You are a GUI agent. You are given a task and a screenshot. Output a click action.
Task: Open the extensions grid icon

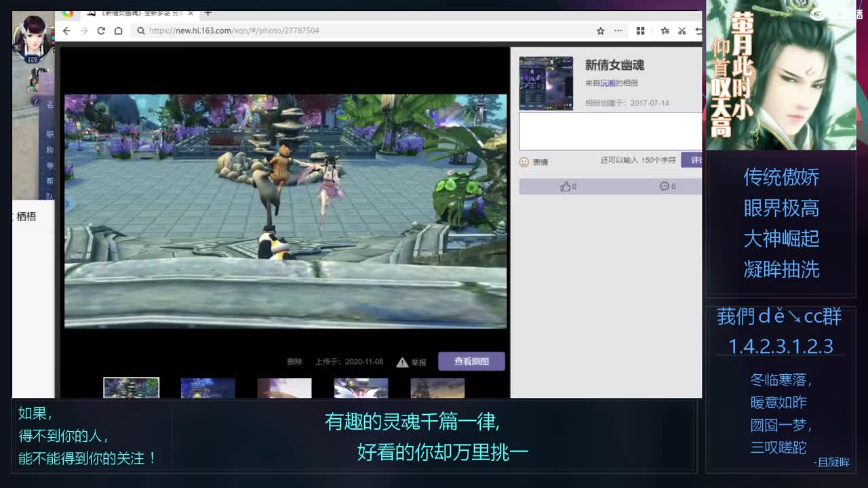(x=640, y=30)
